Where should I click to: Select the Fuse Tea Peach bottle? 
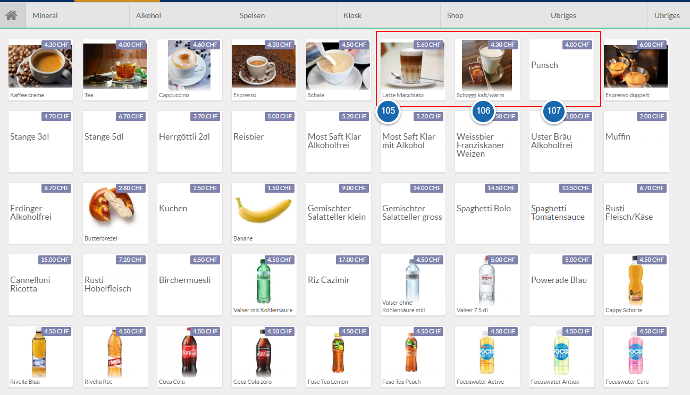[x=413, y=356]
